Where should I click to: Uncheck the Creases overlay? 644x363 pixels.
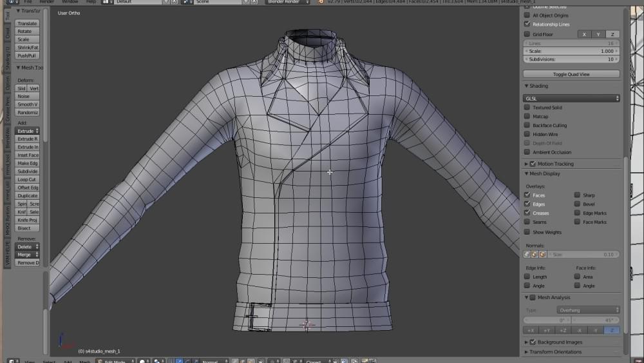coord(527,213)
